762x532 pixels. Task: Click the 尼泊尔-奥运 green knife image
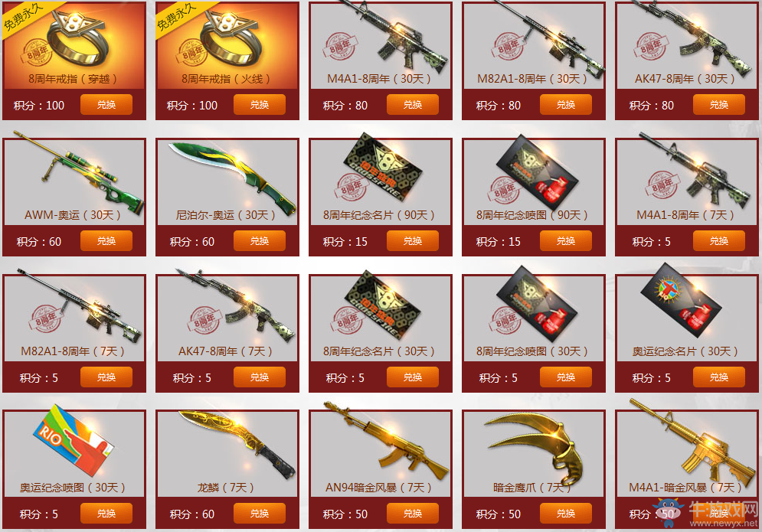pyautogui.click(x=232, y=177)
